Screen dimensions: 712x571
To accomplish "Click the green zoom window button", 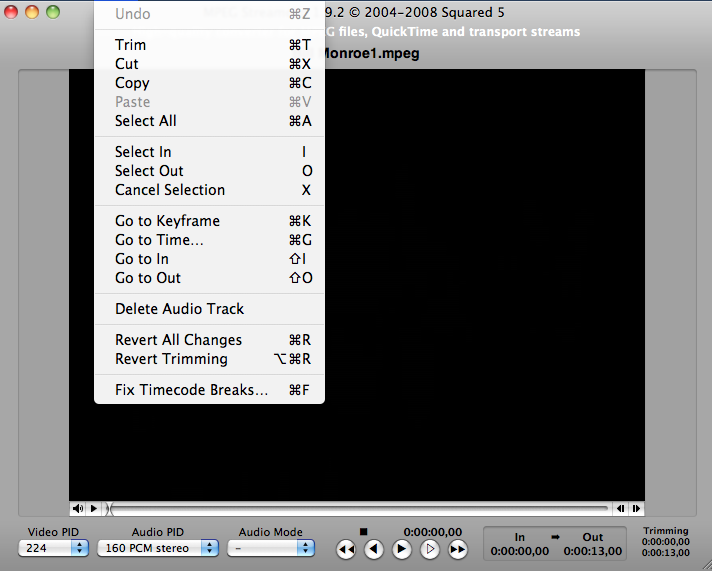I will 53,12.
